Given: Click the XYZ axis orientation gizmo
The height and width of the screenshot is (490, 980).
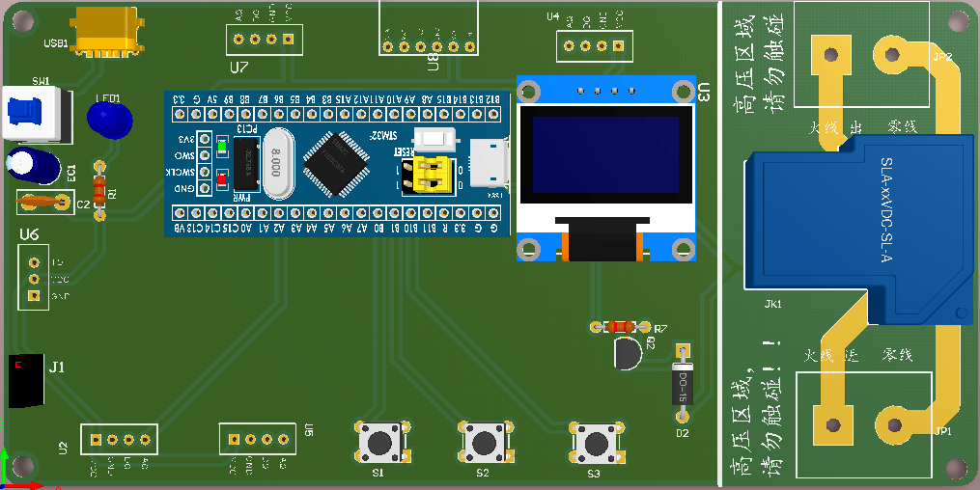Looking at the screenshot, I should point(20,469).
